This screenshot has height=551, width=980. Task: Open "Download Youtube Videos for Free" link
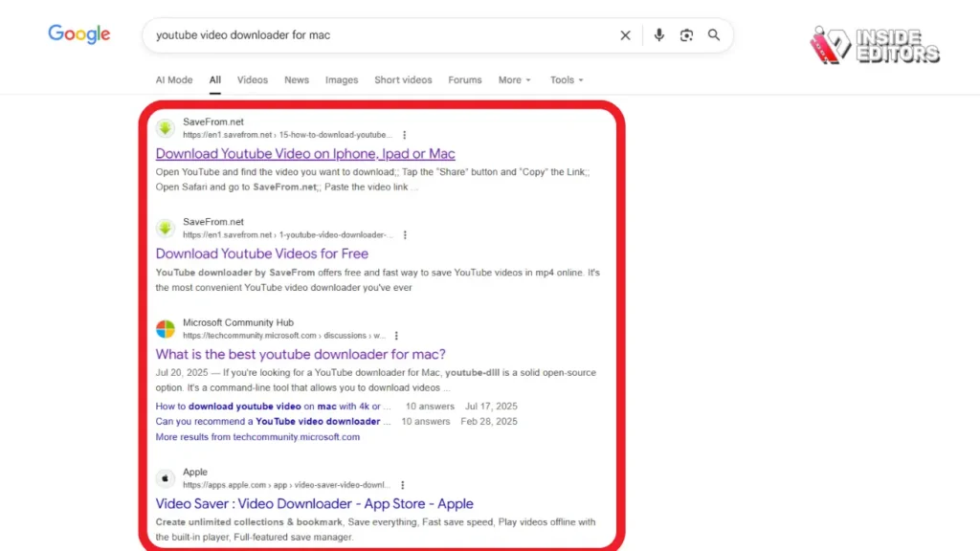[262, 253]
